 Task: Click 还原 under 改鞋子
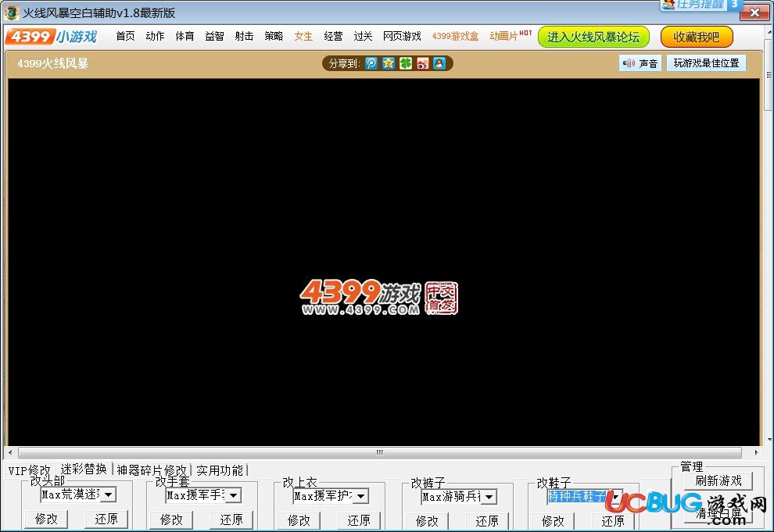click(613, 521)
